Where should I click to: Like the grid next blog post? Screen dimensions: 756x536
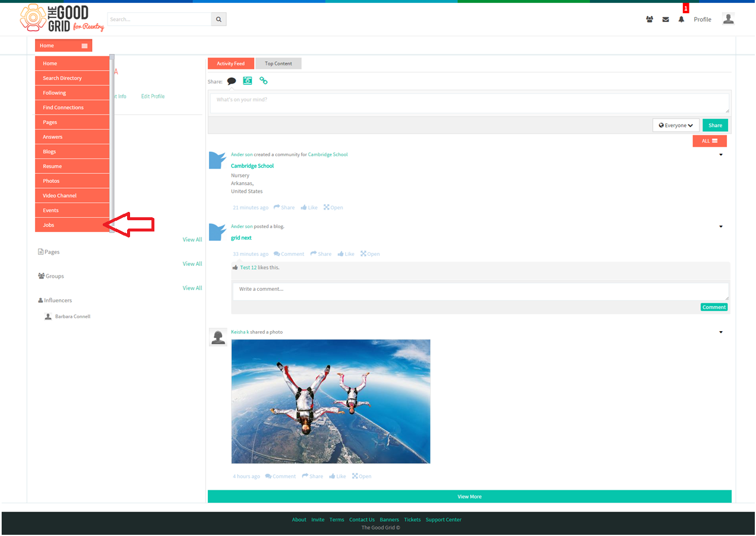(346, 254)
